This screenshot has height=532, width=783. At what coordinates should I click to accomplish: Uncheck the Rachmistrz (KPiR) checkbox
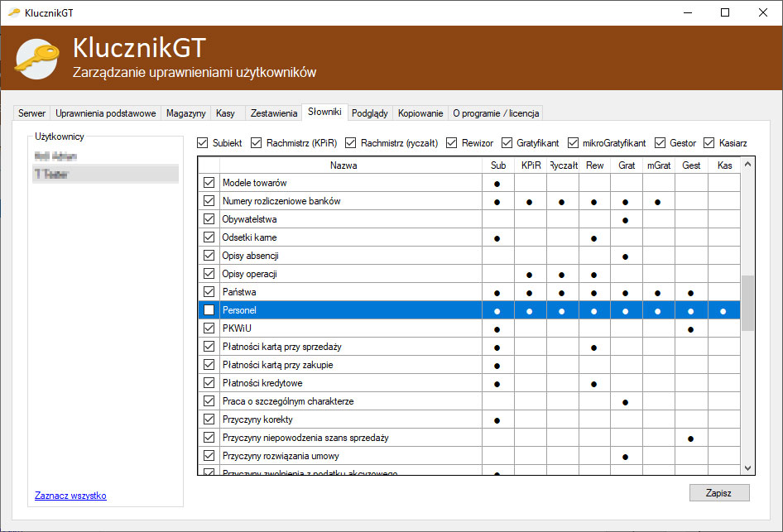pyautogui.click(x=257, y=143)
